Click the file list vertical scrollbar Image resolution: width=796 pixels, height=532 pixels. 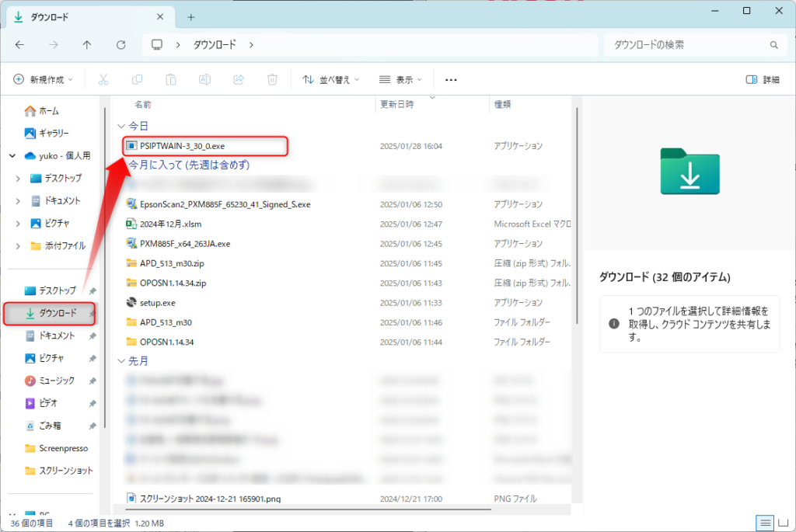[x=578, y=216]
